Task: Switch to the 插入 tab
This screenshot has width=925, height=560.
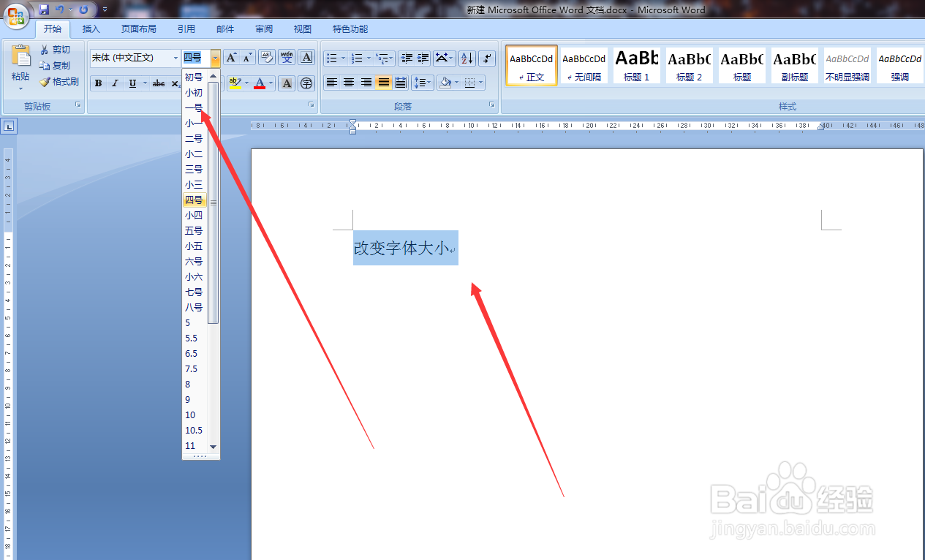Action: (91, 29)
